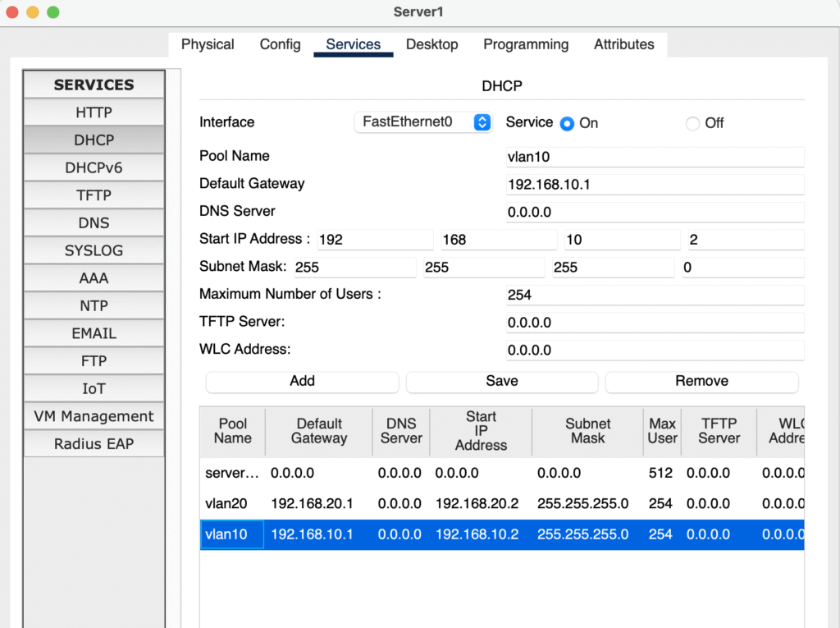Viewport: 840px width, 628px height.
Task: Switch to the Desktop tab
Action: coord(431,44)
